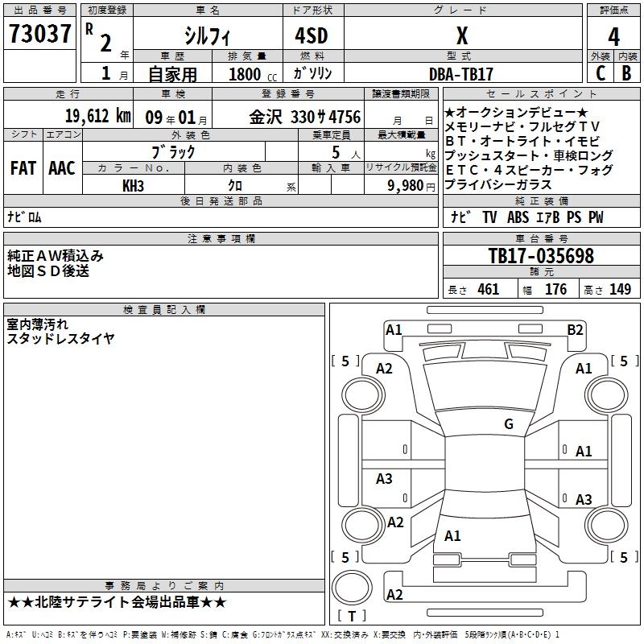
Task: Select the height value 149
Action: click(x=620, y=289)
